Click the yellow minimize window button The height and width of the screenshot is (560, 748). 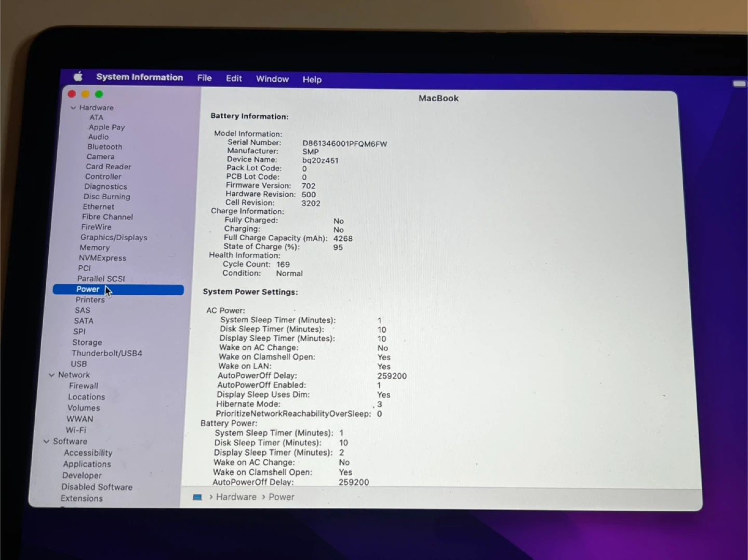[x=85, y=94]
